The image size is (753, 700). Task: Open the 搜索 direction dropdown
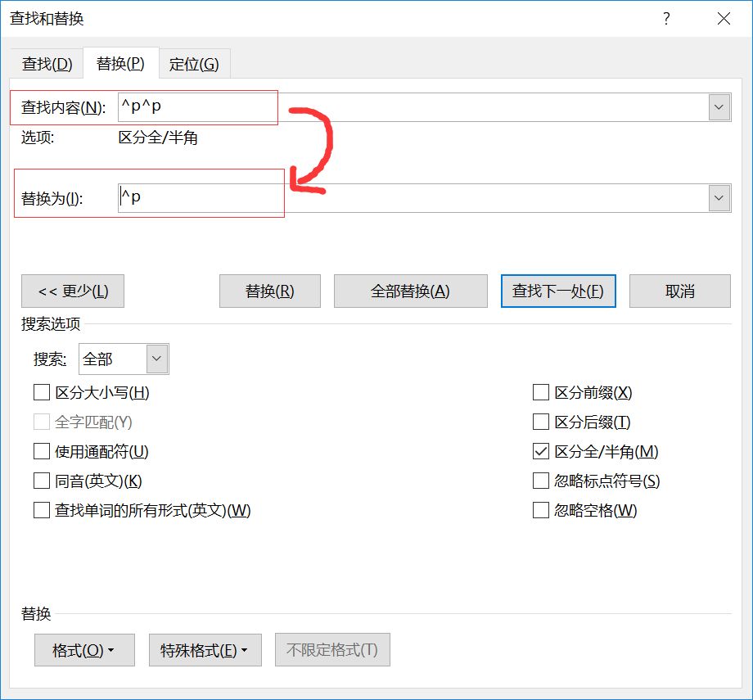pyautogui.click(x=157, y=359)
